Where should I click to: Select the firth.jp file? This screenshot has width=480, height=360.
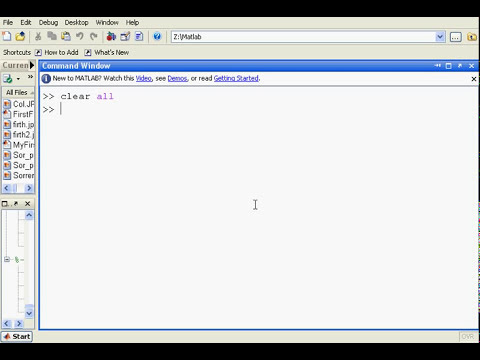19,125
